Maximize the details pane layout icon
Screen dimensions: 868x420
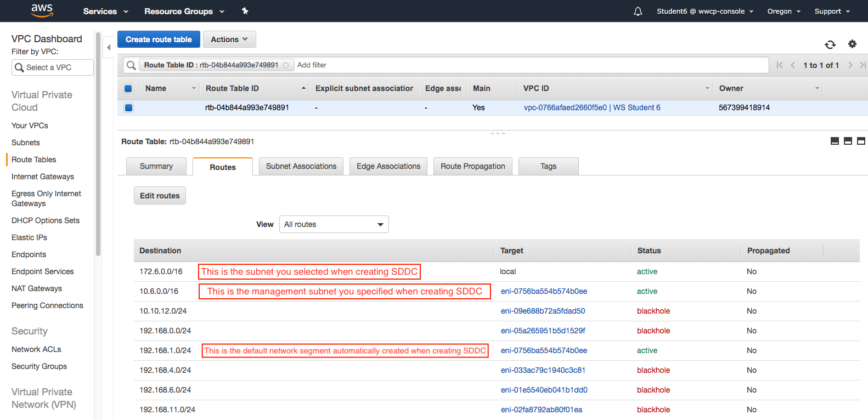coord(861,141)
